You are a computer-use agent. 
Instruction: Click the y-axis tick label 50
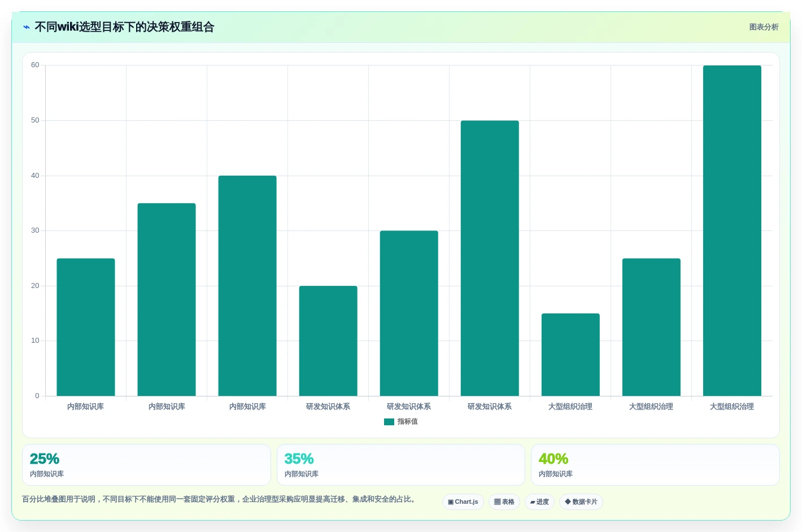click(x=35, y=120)
